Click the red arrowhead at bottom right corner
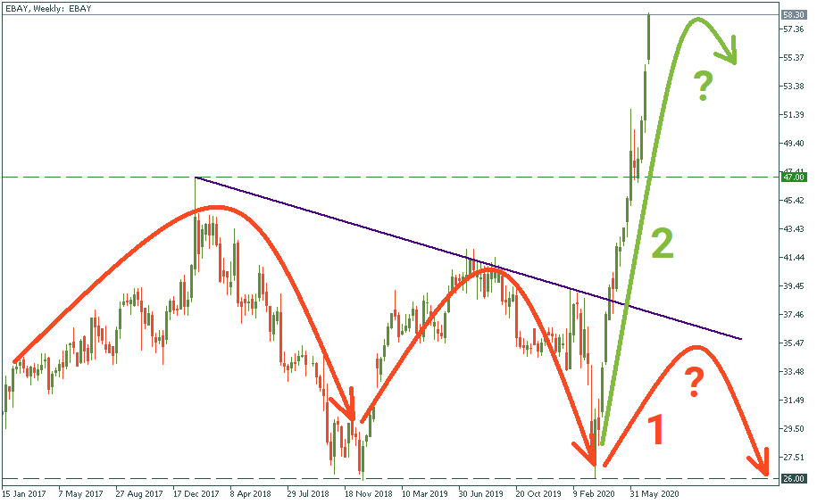Screen dimensions: 817x504 762,465
